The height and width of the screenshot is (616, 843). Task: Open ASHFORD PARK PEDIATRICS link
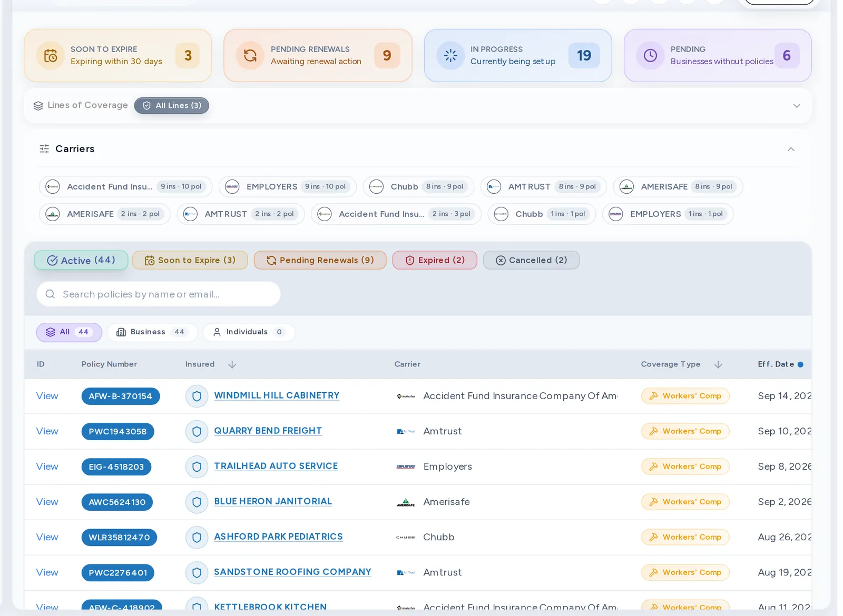[278, 536]
